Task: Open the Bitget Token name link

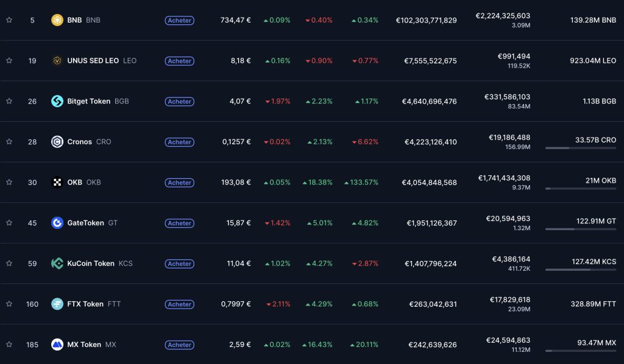Action: (x=89, y=101)
